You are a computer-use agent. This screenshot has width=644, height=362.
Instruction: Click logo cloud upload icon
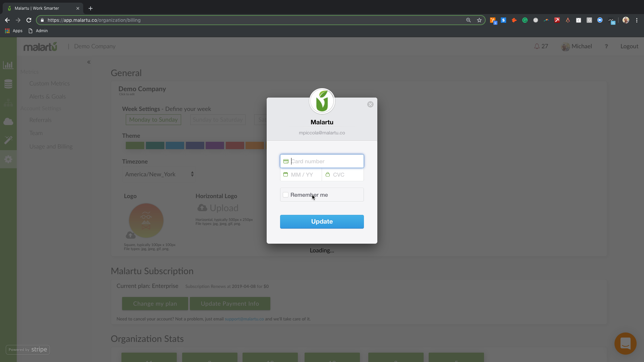(x=130, y=235)
